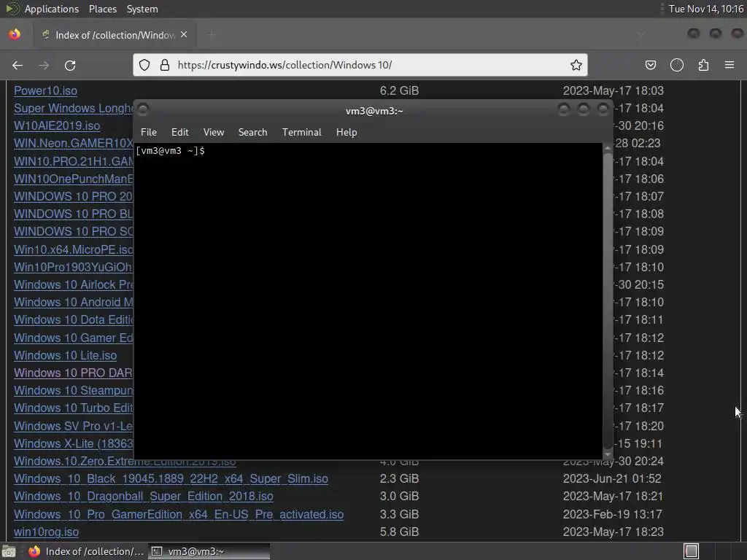Select the Index of /collection/Windows tab
The height and width of the screenshot is (560, 747).
(115, 35)
